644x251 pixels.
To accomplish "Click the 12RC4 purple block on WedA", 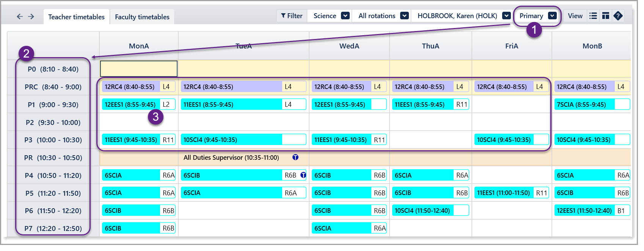I will (x=339, y=87).
